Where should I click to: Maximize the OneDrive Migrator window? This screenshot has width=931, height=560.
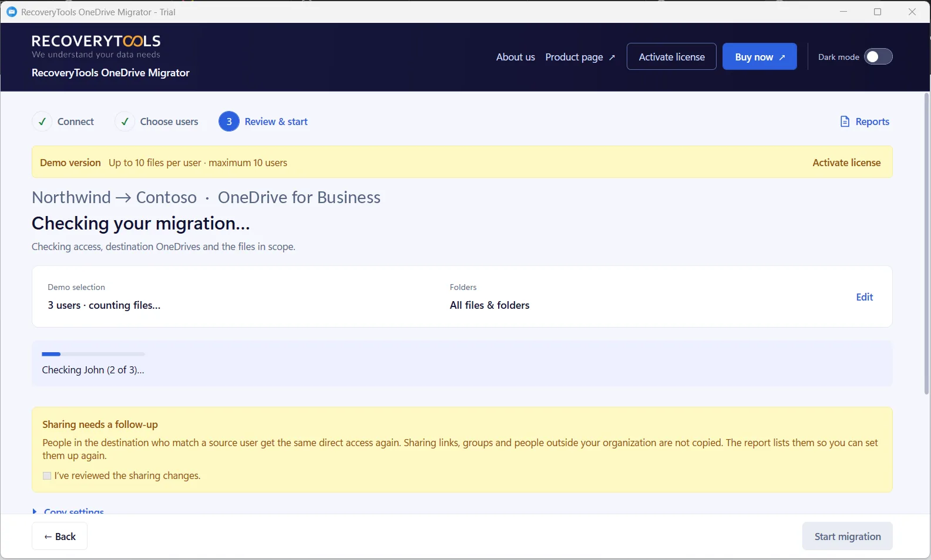point(878,12)
